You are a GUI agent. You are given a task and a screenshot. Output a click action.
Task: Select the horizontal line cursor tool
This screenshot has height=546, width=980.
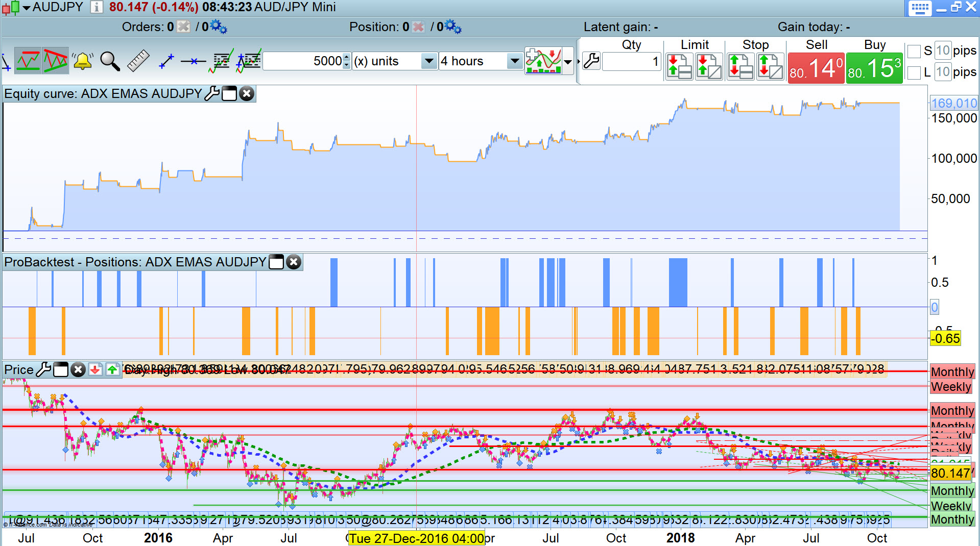[x=193, y=61]
